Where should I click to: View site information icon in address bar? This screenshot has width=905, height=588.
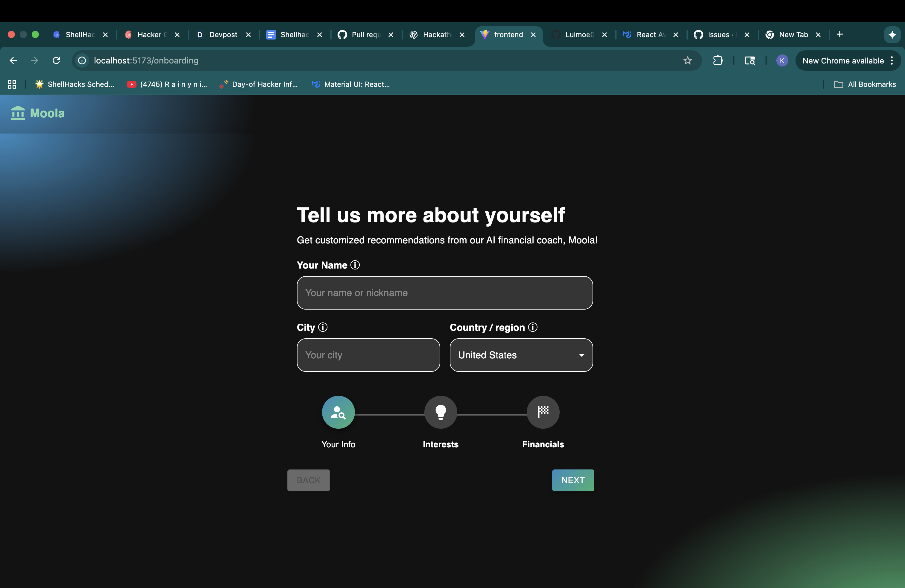click(x=82, y=60)
